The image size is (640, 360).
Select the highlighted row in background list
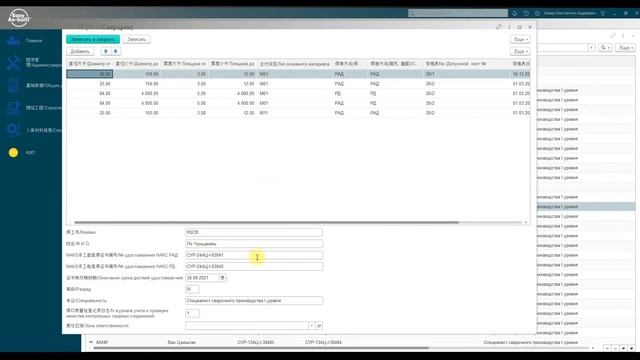coord(586,207)
